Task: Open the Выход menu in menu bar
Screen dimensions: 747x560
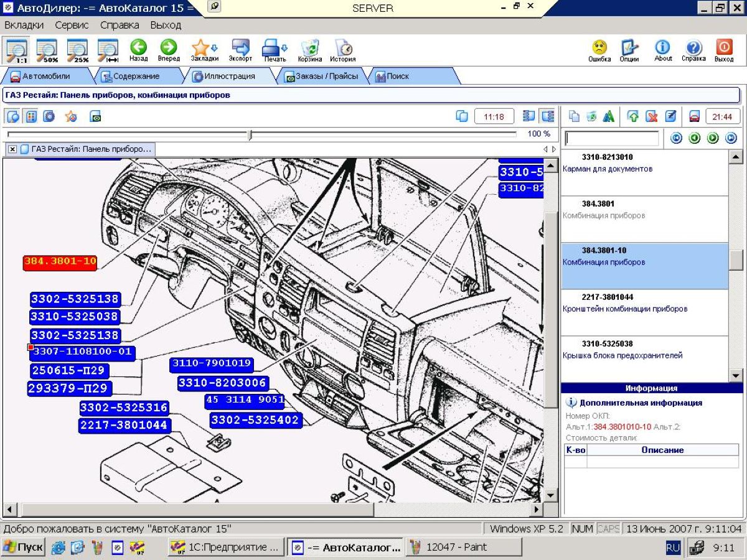Action: point(166,26)
